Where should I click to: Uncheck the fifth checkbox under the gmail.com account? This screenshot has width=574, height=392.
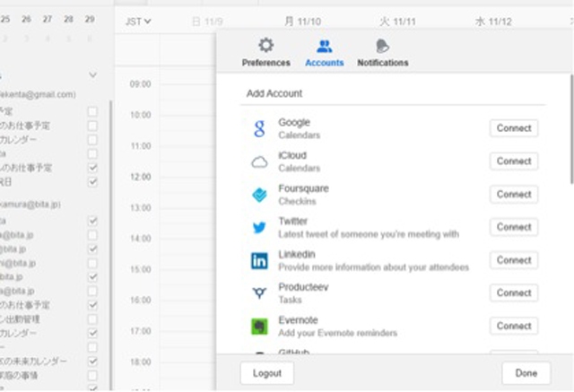(x=93, y=168)
